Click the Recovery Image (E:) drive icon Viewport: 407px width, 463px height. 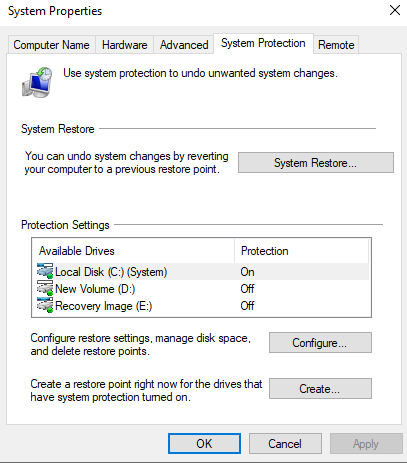(x=45, y=305)
